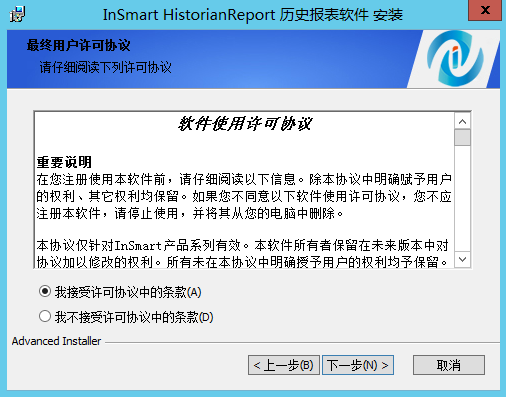The width and height of the screenshot is (506, 397).
Task: Click the InSmart logo in the banner
Action: 455,59
